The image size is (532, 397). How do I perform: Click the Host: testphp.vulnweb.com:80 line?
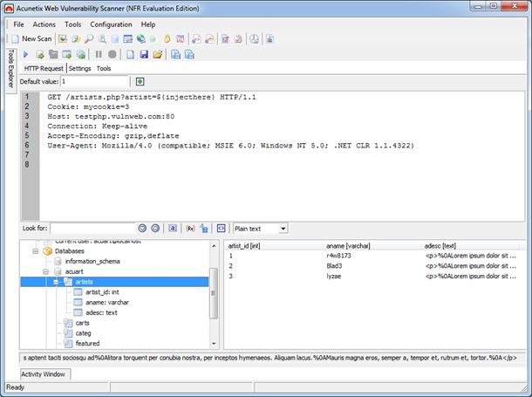(x=111, y=116)
